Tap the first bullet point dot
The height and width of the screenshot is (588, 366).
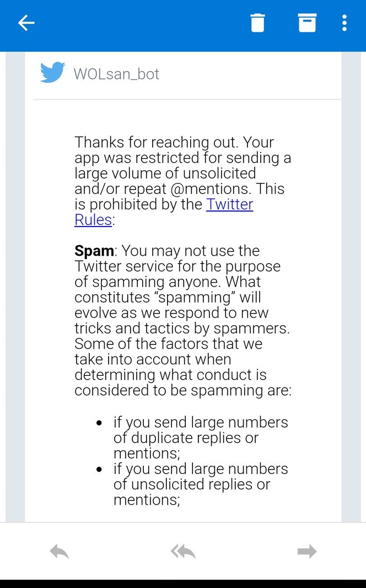99,423
